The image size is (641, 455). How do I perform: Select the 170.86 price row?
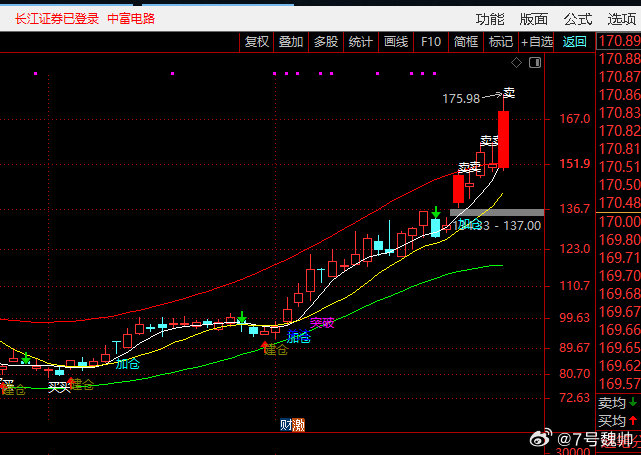point(619,95)
